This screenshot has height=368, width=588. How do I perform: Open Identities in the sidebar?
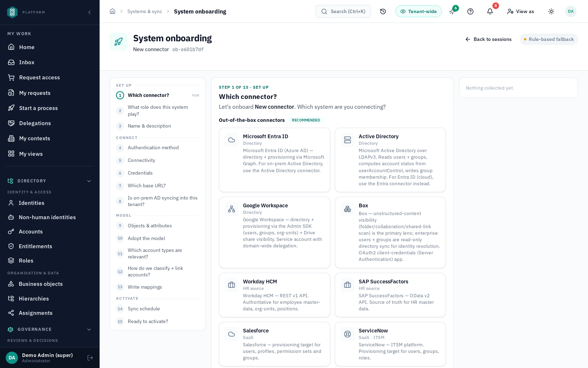[x=50, y=203]
